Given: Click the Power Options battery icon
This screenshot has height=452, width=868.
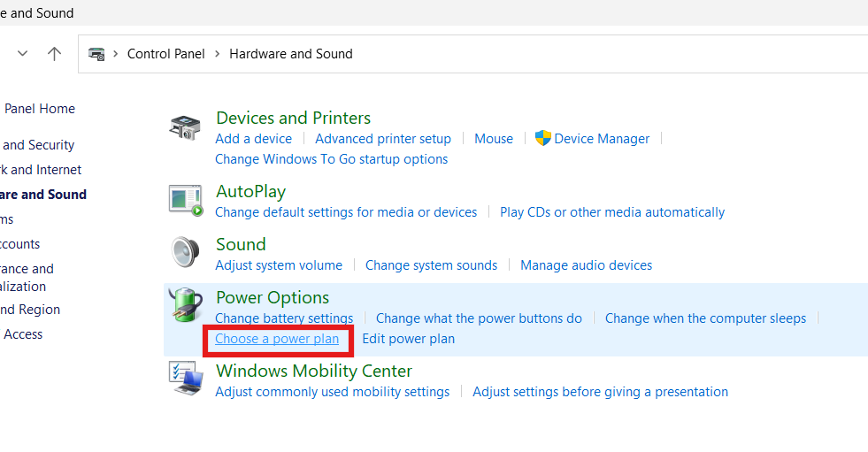Looking at the screenshot, I should [x=185, y=304].
